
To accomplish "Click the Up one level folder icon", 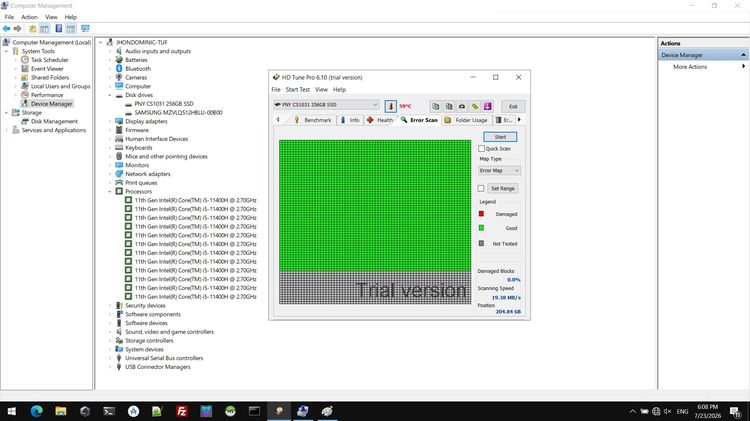I will [33, 29].
